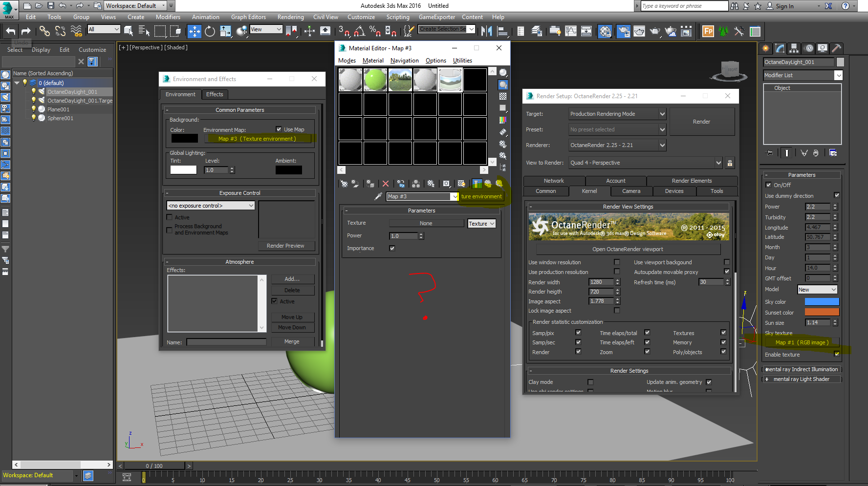Image resolution: width=868 pixels, height=486 pixels.
Task: Click the red X Reset Map icon
Action: pyautogui.click(x=386, y=184)
